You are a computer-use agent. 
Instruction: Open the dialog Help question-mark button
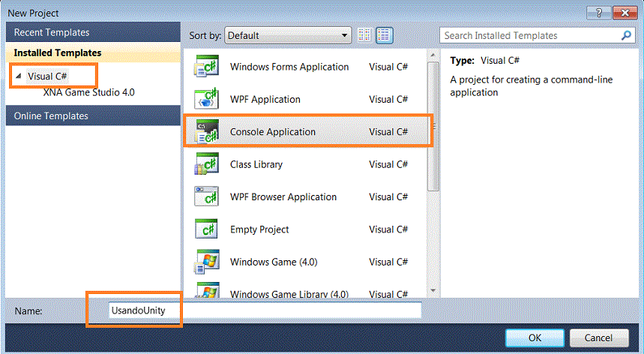[x=598, y=13]
